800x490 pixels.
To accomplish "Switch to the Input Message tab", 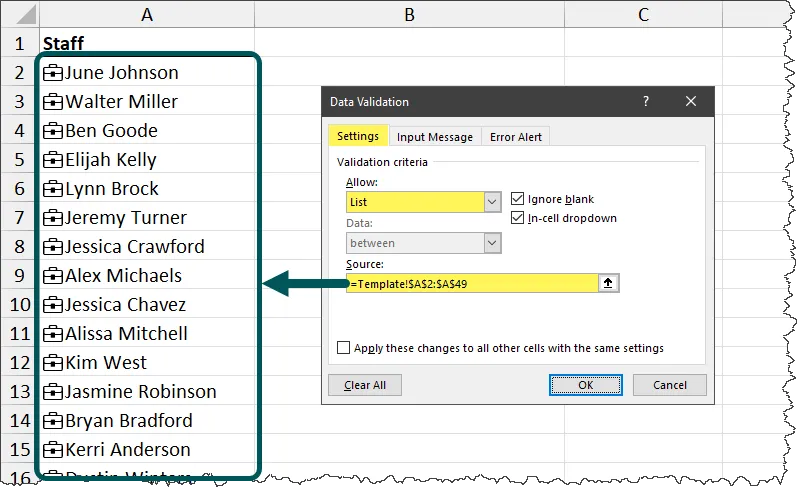I will [434, 137].
